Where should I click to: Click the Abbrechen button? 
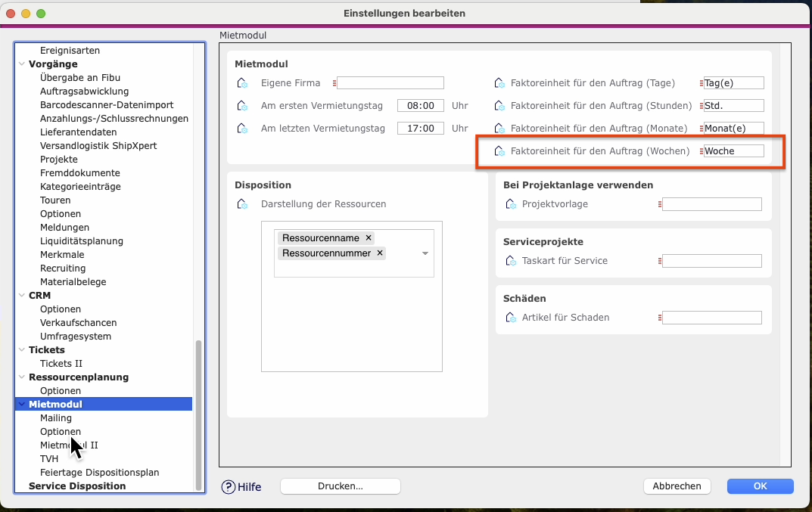pyautogui.click(x=677, y=486)
